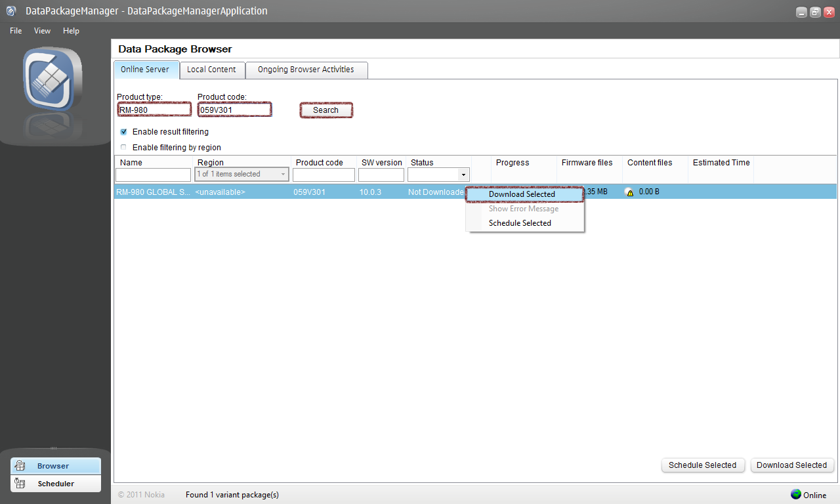
Task: Click the Scheduler icon in bottom sidebar
Action: (x=20, y=484)
